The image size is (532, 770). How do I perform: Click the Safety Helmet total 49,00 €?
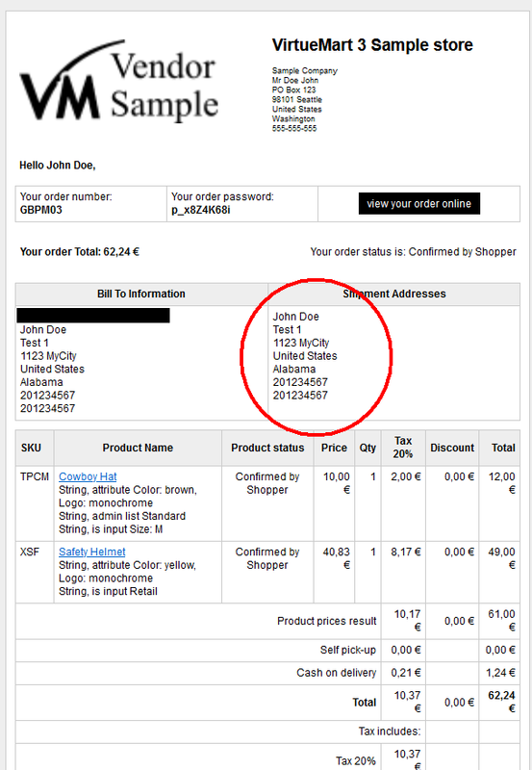[502, 558]
